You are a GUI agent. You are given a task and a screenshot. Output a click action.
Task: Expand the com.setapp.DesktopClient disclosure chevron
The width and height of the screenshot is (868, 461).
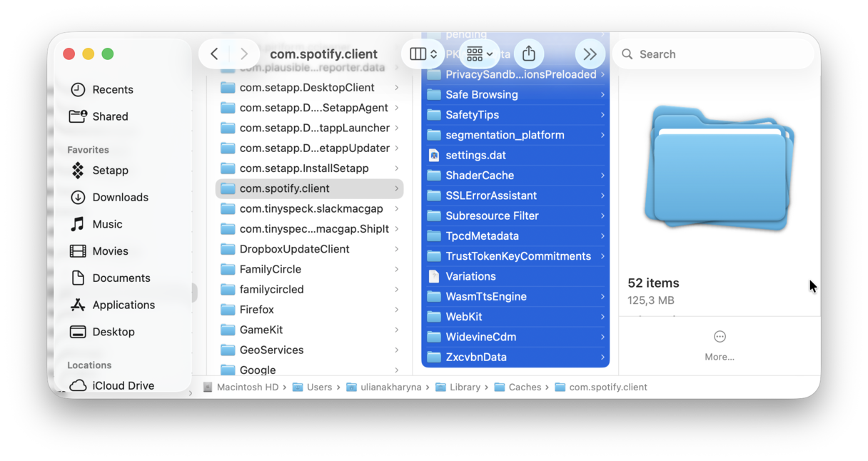pyautogui.click(x=398, y=87)
